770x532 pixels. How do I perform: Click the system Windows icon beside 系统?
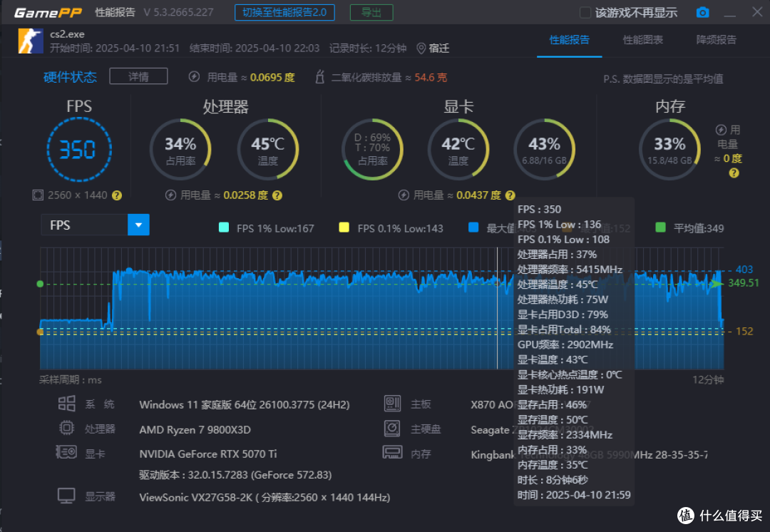point(66,404)
